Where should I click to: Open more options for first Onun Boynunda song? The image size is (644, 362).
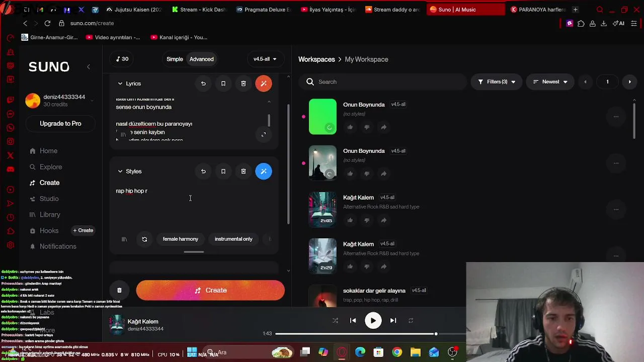click(616, 117)
